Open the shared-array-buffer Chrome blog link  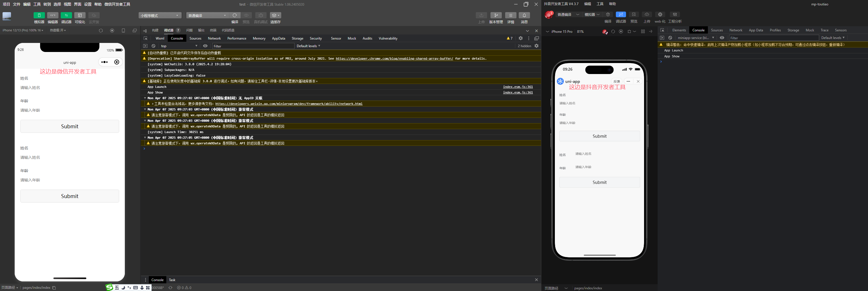tap(394, 59)
